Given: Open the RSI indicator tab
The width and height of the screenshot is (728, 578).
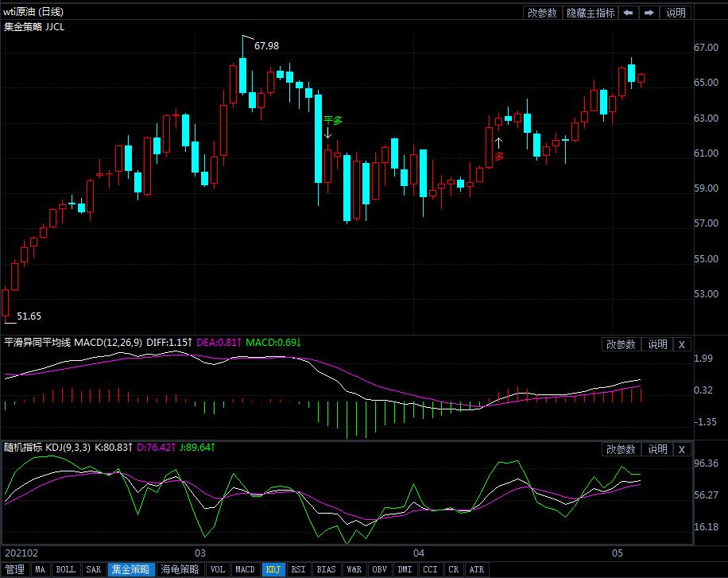Looking at the screenshot, I should [x=298, y=569].
